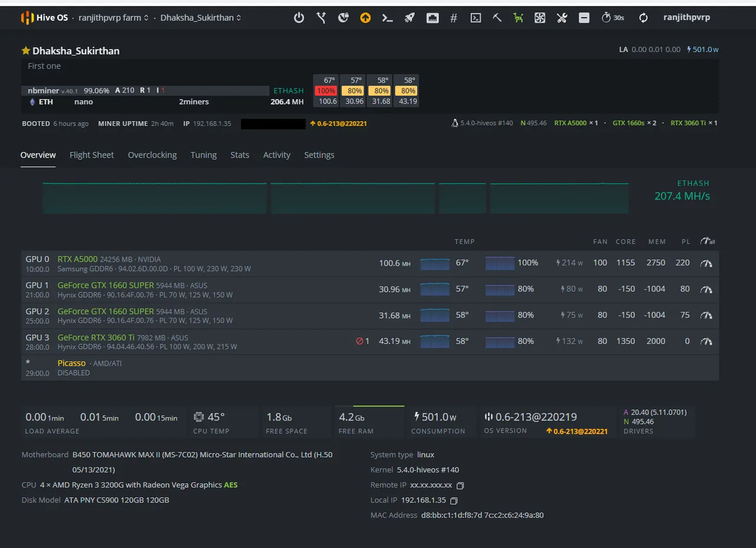The width and height of the screenshot is (756, 548).
Task: Click the pickaxe miner actions icon
Action: [x=497, y=18]
